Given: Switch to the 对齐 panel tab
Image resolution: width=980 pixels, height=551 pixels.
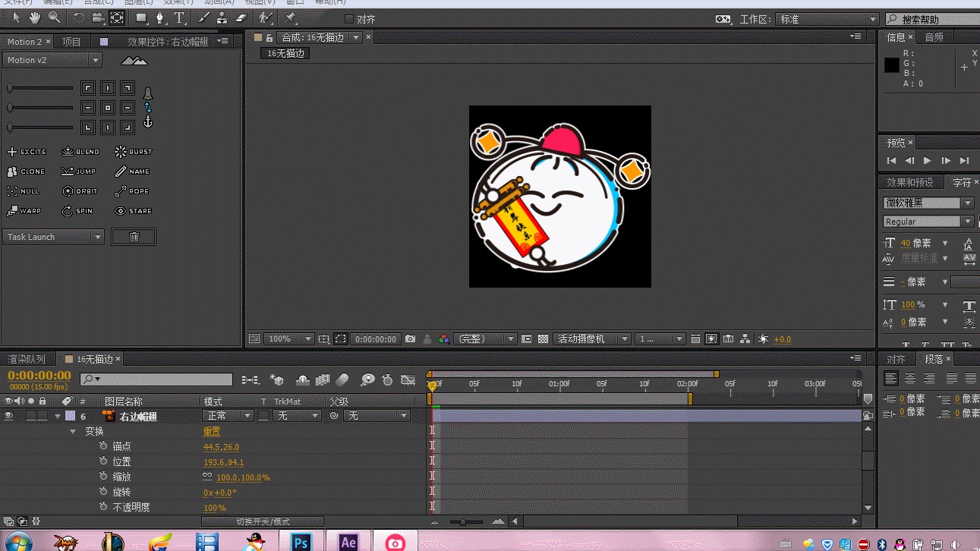Looking at the screenshot, I should (896, 359).
